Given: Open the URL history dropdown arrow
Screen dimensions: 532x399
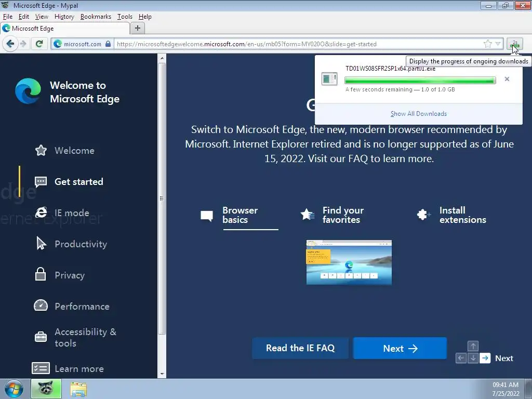Looking at the screenshot, I should tap(498, 44).
